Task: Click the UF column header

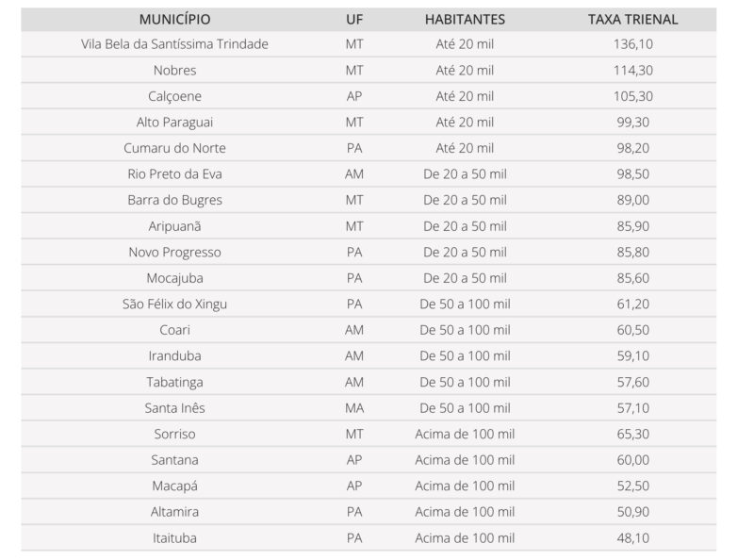Action: [353, 19]
